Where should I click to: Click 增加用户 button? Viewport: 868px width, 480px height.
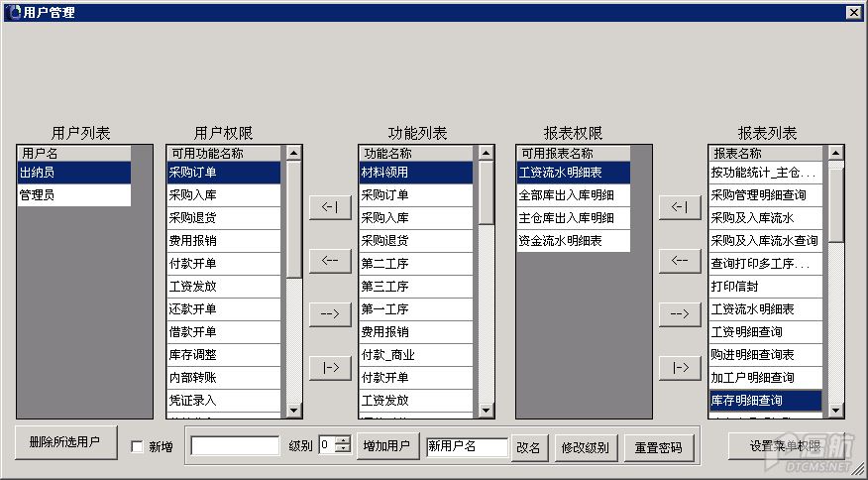click(x=388, y=446)
